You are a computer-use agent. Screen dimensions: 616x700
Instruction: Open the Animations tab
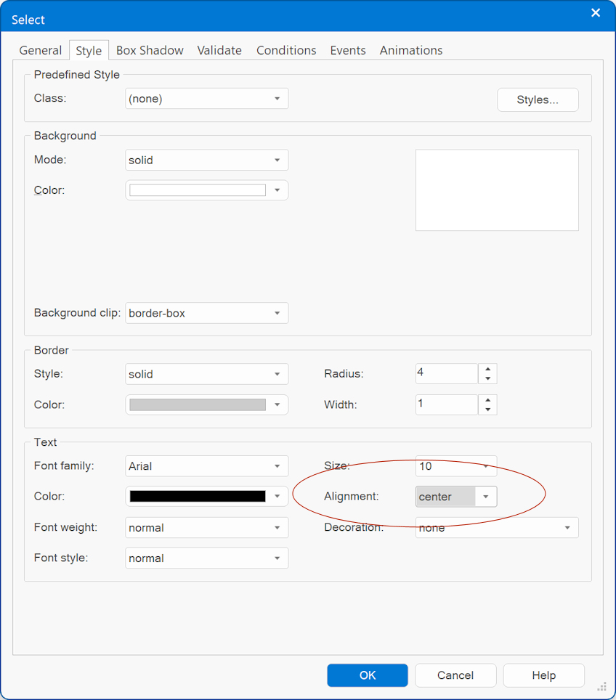(x=411, y=50)
